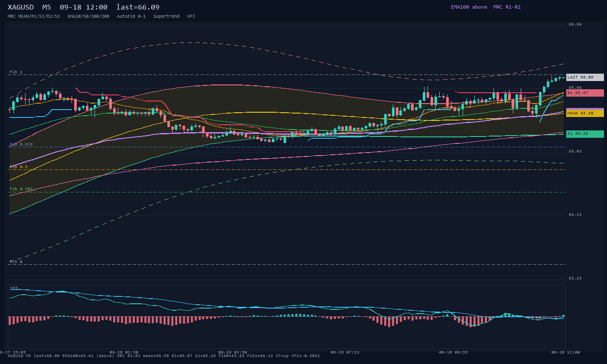The width and height of the screenshot is (607, 364).
Task: Click the 09-18 03:50 time axis label
Action: coord(233,352)
